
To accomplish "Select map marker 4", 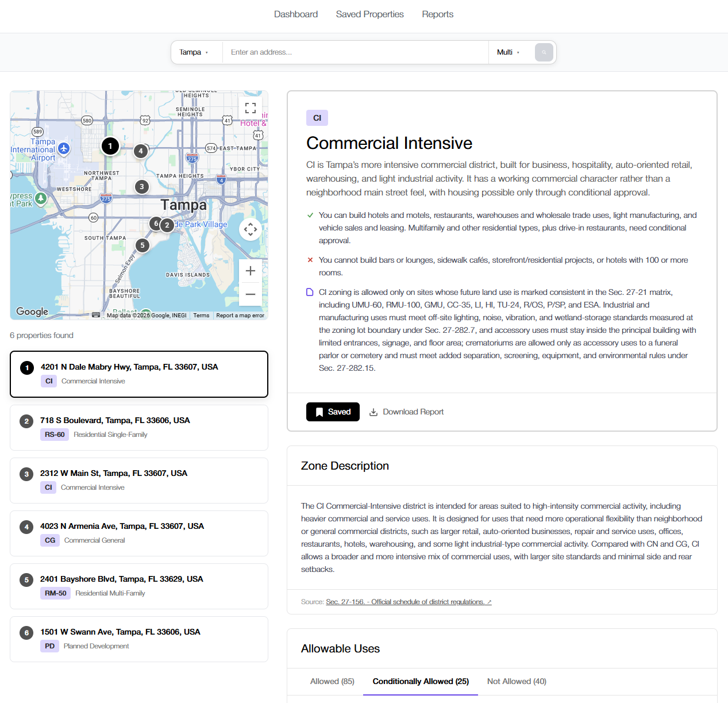I will click(x=141, y=151).
